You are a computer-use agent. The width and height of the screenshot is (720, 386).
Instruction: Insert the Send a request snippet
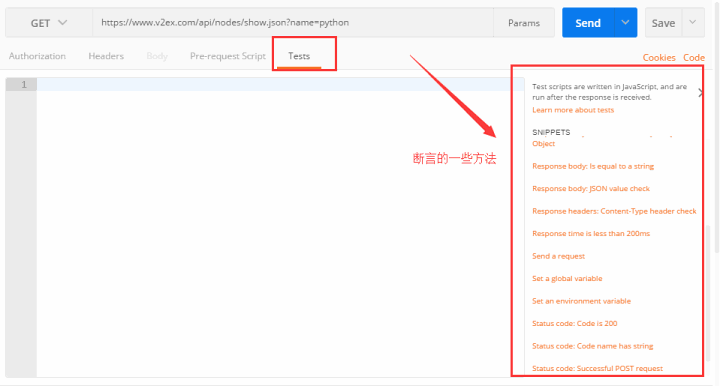(x=558, y=256)
